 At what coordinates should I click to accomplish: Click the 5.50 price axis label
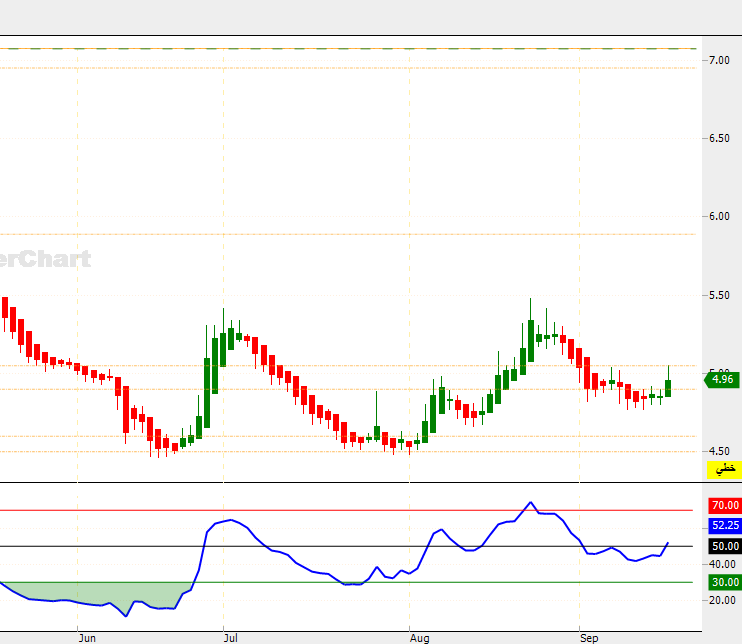tap(719, 295)
